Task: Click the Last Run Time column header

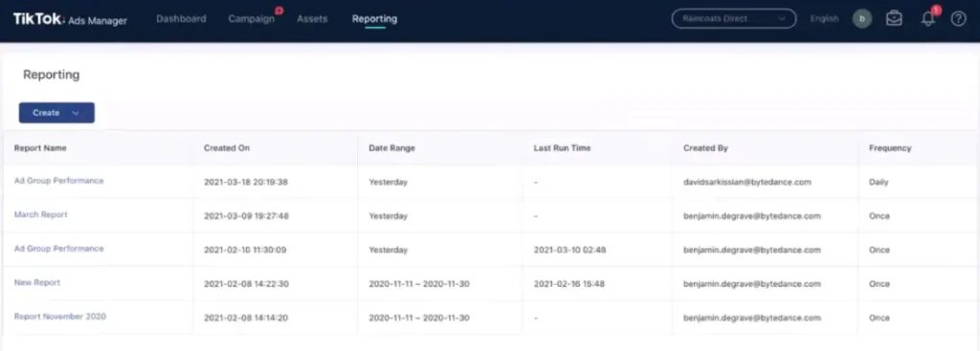Action: 562,148
